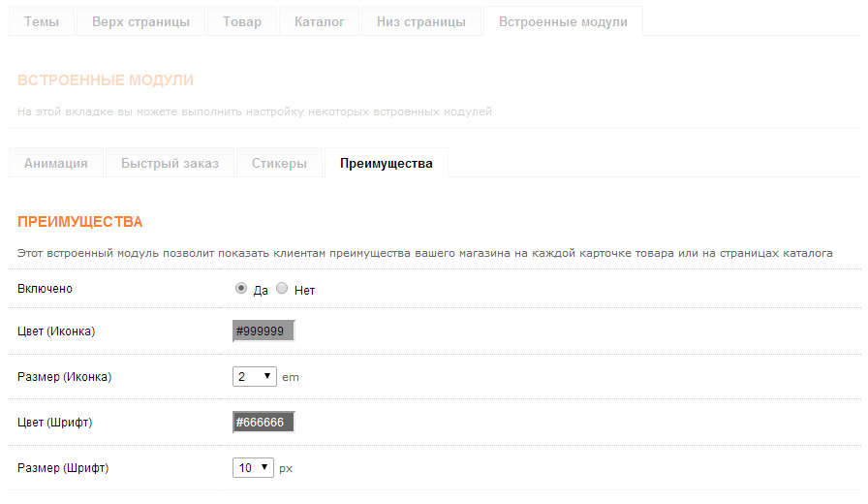Viewport: 868px width, 504px height.
Task: Click the Встроенные модули tab
Action: click(x=563, y=21)
